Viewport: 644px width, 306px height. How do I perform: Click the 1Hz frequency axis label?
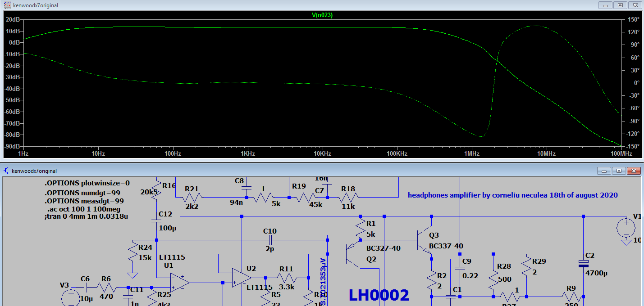23,154
